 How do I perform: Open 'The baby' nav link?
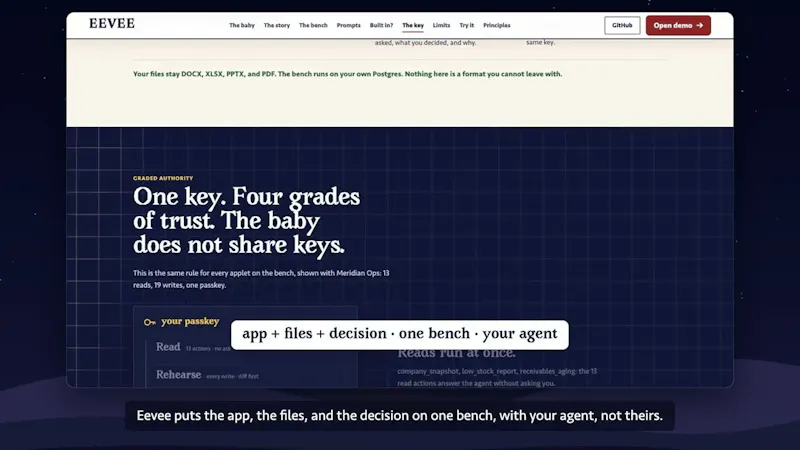(242, 25)
